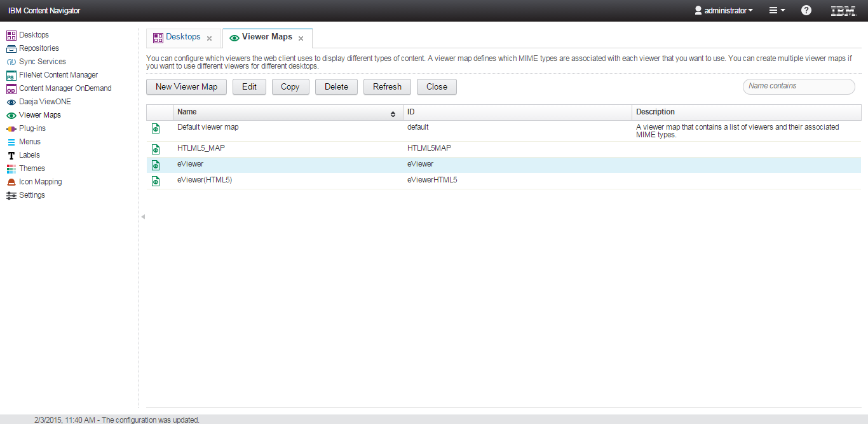Viewport: 868px width, 424px height.
Task: Click the eViewer(HTML5) row icon
Action: (156, 181)
